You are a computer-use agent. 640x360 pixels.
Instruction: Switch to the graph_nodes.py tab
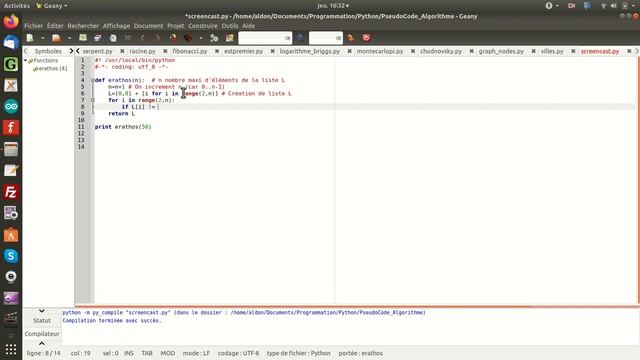tap(501, 51)
